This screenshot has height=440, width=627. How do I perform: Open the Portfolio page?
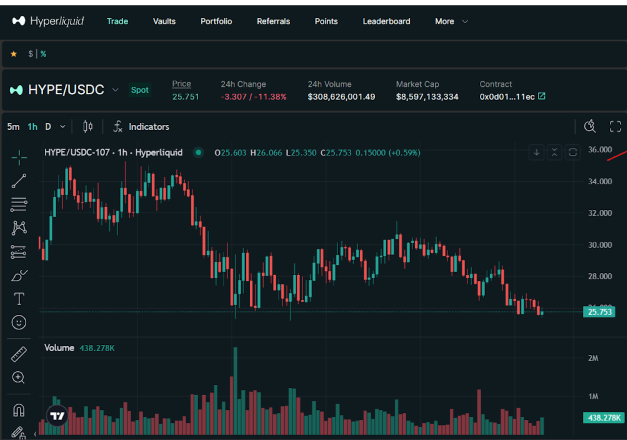216,21
